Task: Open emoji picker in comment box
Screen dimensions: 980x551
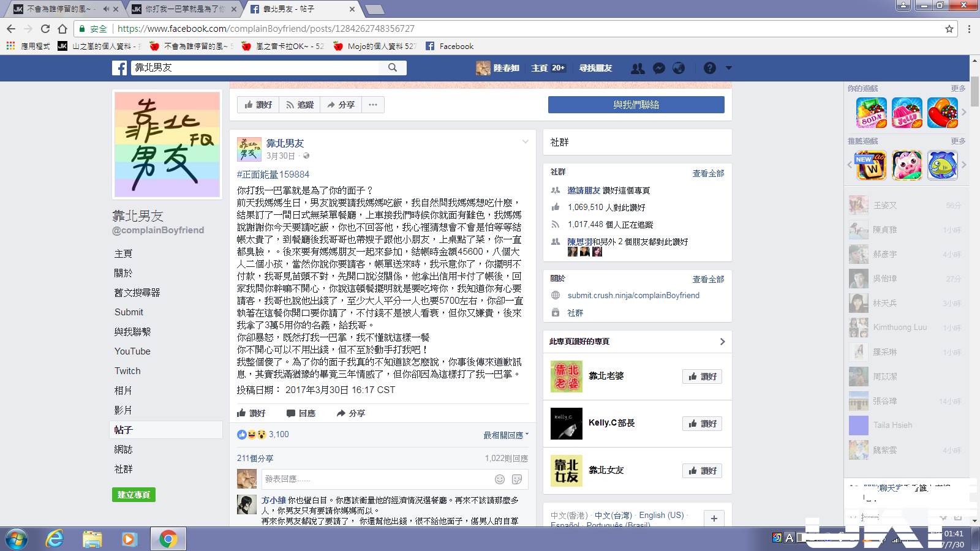Action: [500, 479]
